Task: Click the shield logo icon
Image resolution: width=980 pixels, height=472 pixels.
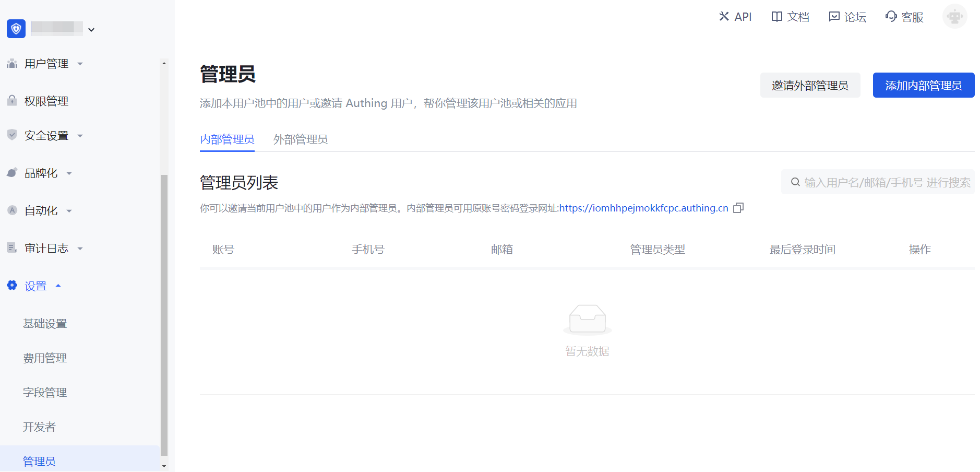Action: (x=16, y=29)
